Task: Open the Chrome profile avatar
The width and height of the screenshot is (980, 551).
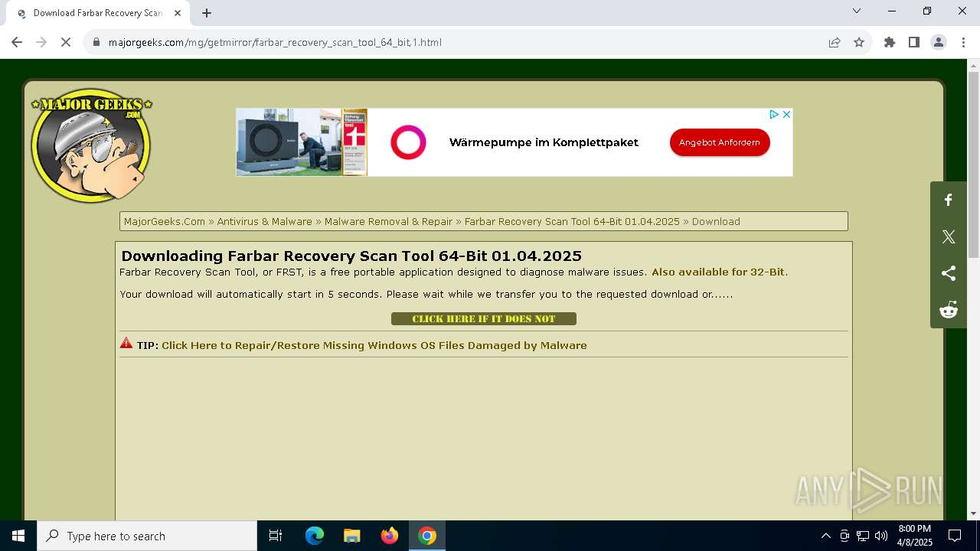Action: tap(939, 42)
